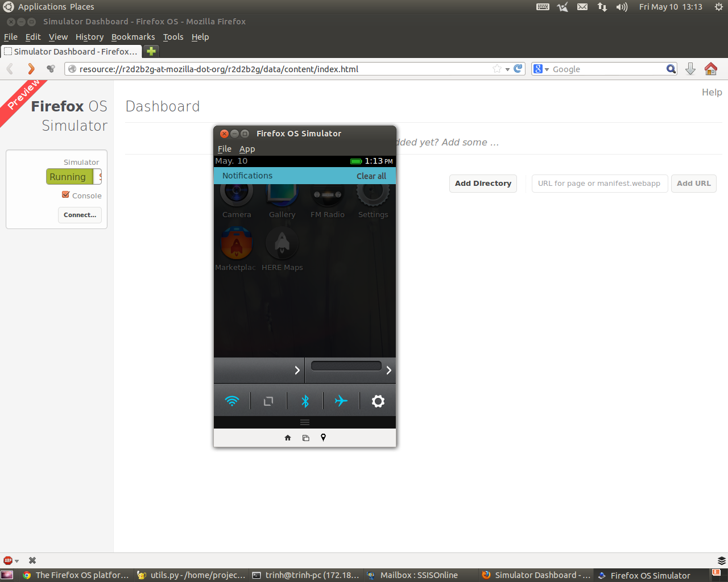Clear all notifications in the simulator

pos(371,176)
